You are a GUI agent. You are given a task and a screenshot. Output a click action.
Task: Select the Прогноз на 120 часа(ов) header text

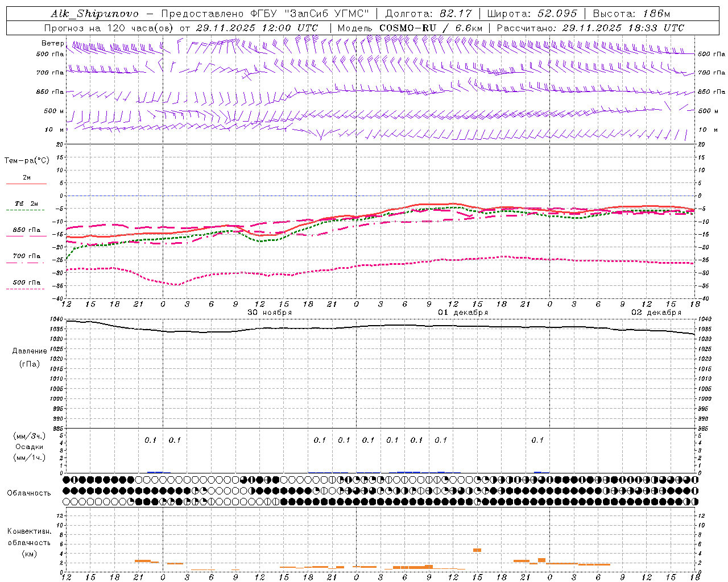point(110,28)
